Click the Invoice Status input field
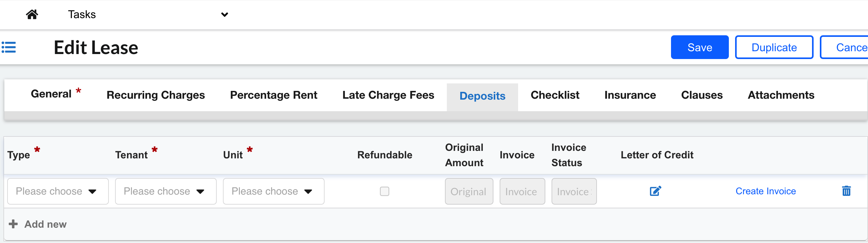868x243 pixels. pos(574,191)
